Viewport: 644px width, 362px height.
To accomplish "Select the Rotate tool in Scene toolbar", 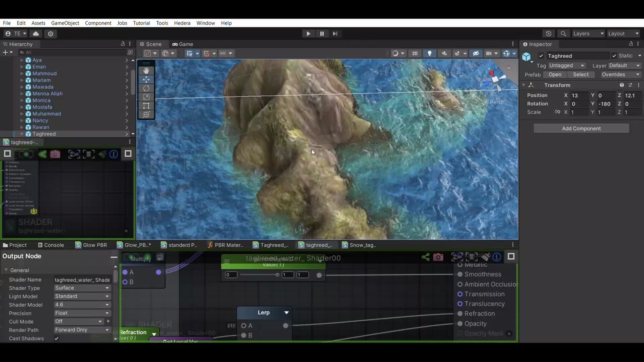I will point(146,88).
